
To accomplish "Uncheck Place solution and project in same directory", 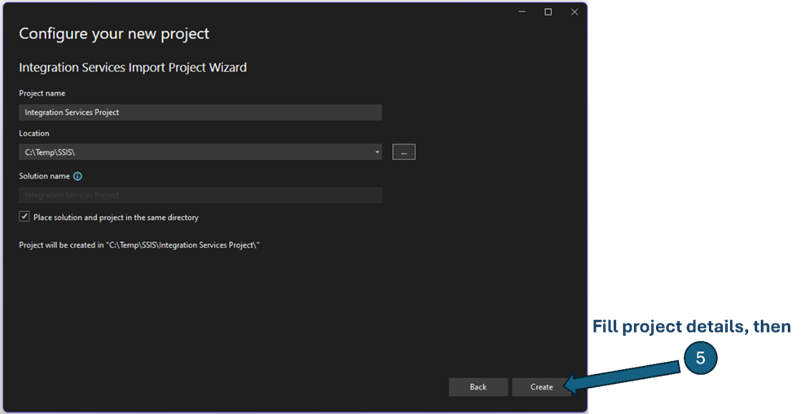I will (24, 217).
